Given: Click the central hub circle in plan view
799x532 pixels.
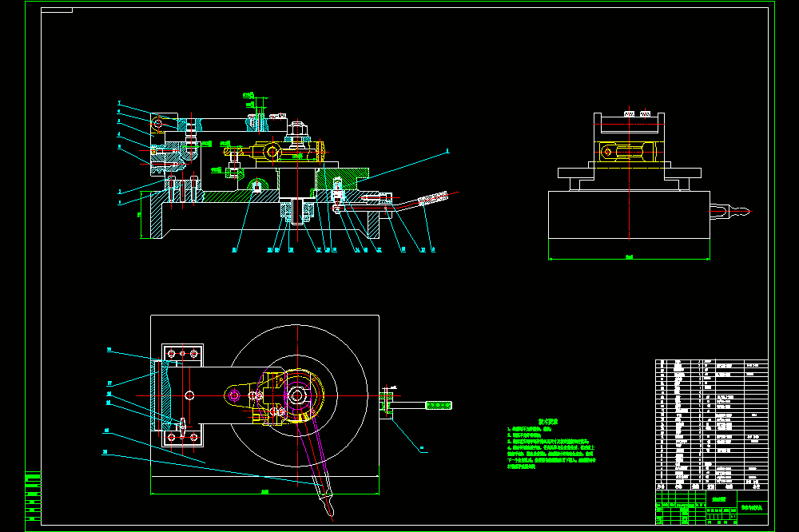Looking at the screenshot, I should [x=297, y=395].
